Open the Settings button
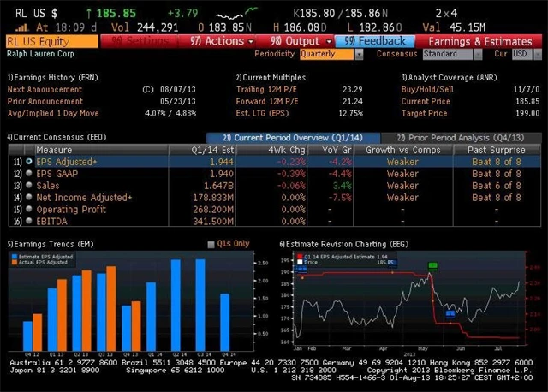548x392 pixels. coord(143,40)
